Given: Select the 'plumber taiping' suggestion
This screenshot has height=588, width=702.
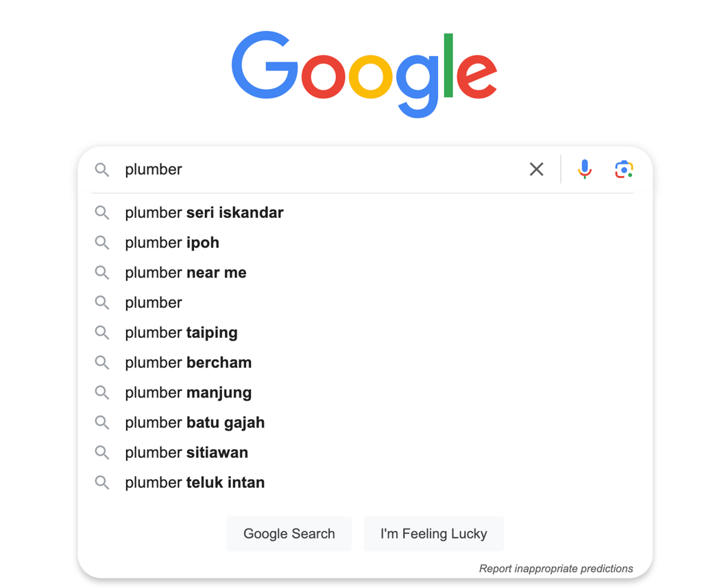Looking at the screenshot, I should coord(181,333).
